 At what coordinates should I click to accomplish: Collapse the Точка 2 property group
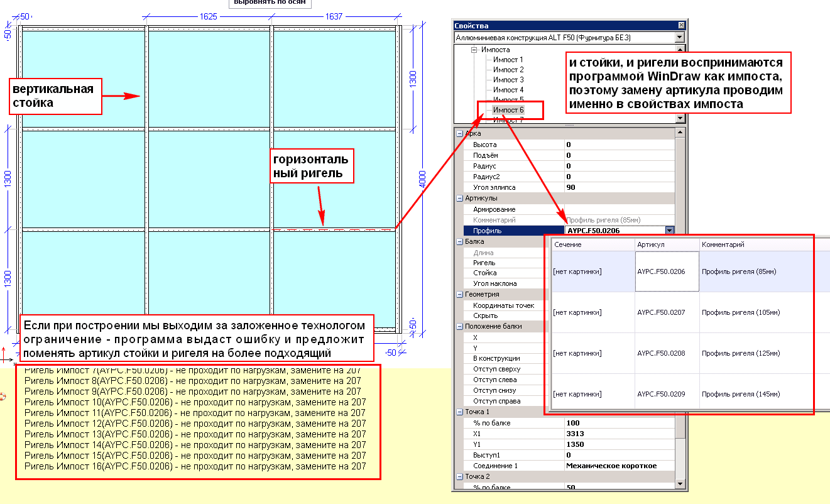point(459,476)
